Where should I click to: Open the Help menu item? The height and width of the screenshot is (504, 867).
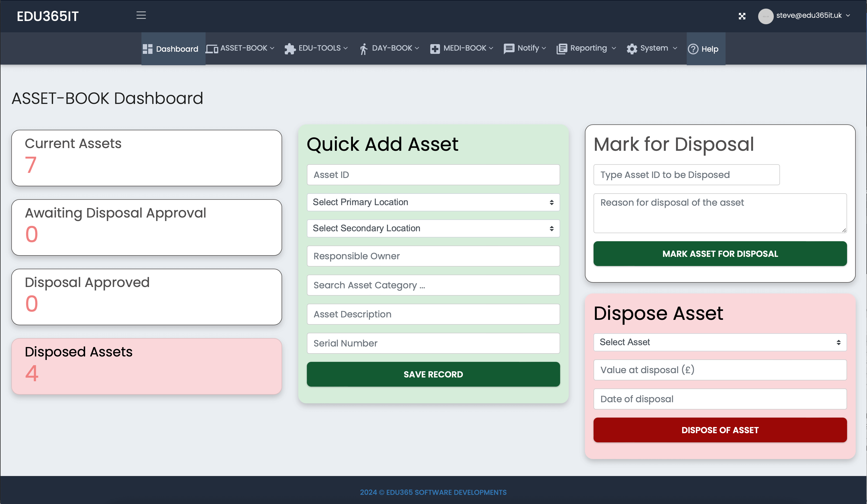(706, 48)
